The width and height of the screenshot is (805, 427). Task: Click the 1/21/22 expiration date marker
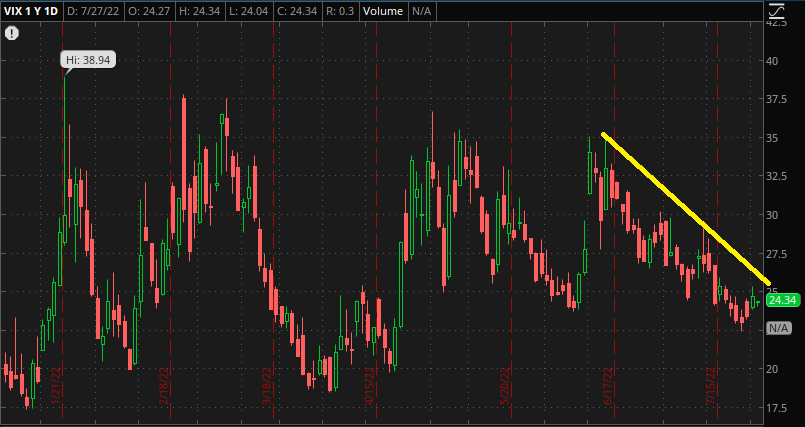56,386
